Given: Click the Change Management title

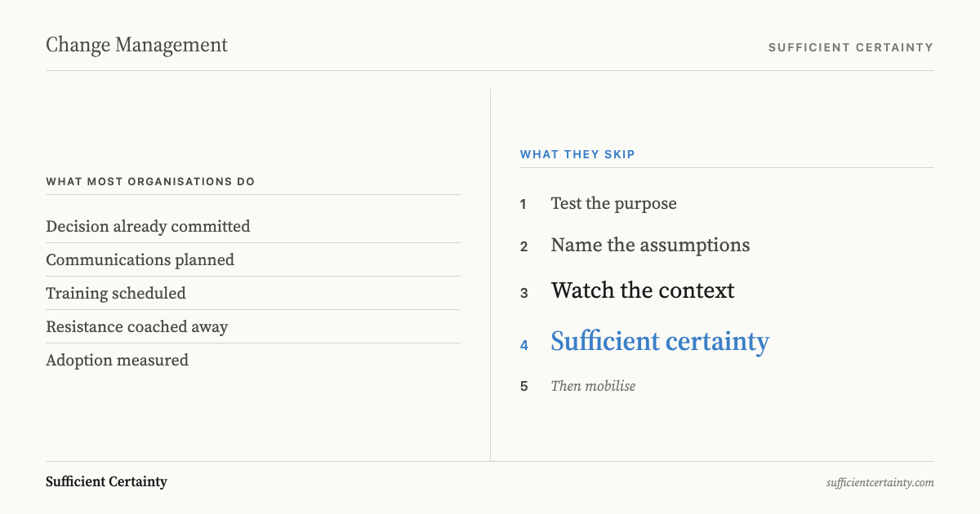Looking at the screenshot, I should coord(136,45).
